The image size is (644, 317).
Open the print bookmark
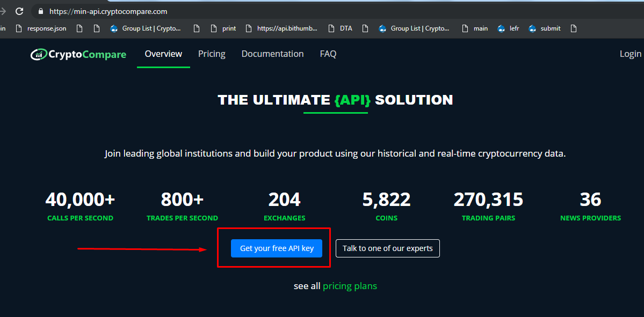223,29
